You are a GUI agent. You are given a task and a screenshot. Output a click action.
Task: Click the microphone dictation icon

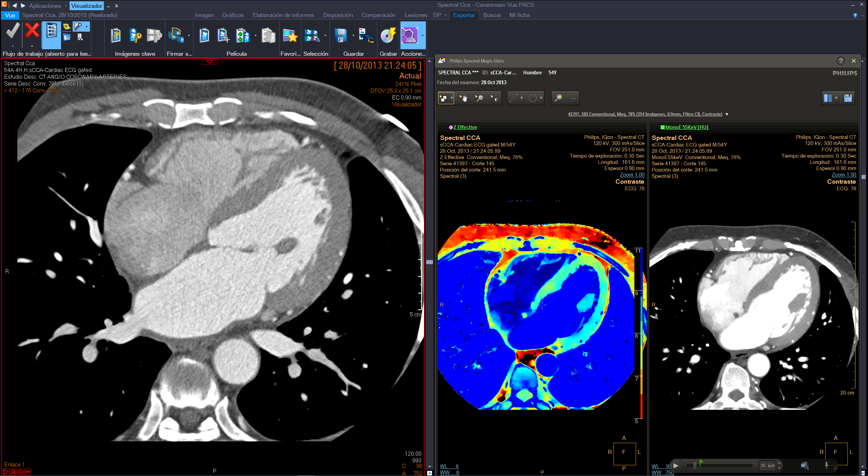(78, 26)
